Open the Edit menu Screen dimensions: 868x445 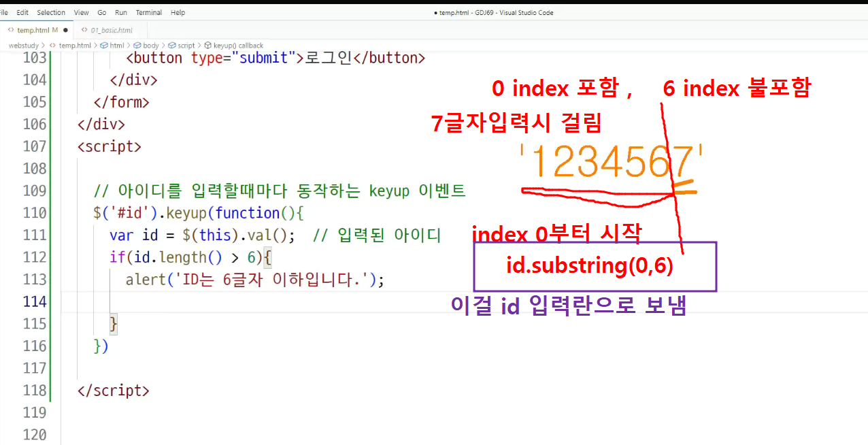22,12
